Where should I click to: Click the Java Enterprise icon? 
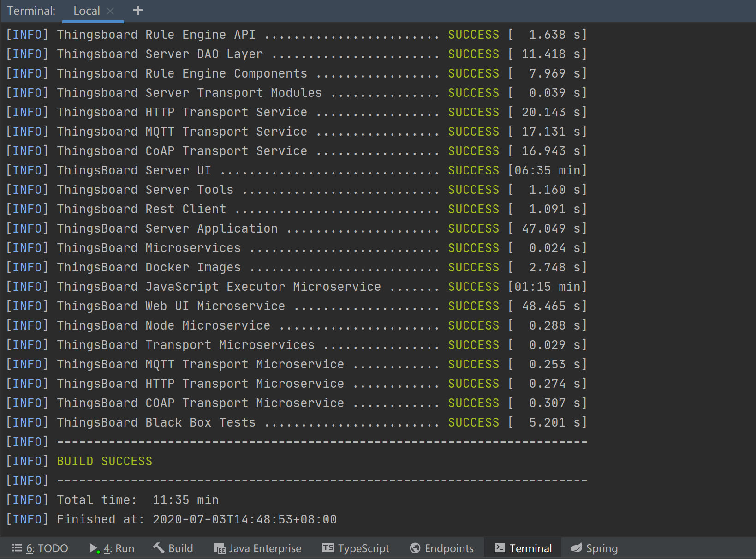pos(220,548)
